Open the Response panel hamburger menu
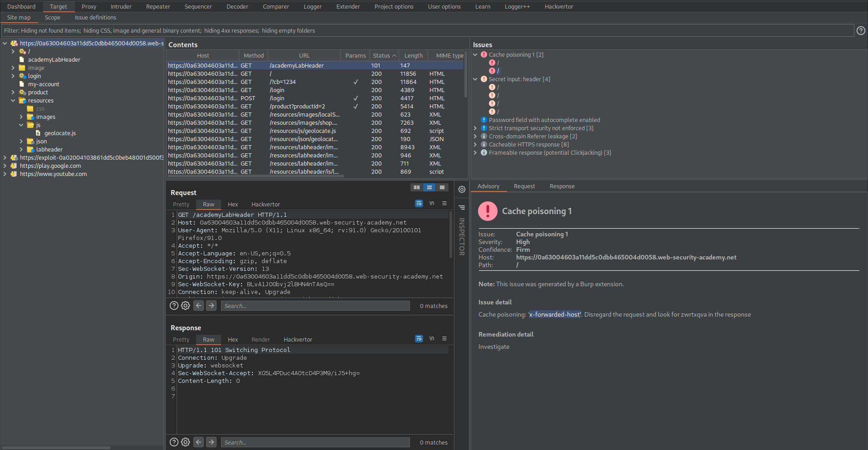Screen dimensions: 868x450 pyautogui.click(x=444, y=338)
